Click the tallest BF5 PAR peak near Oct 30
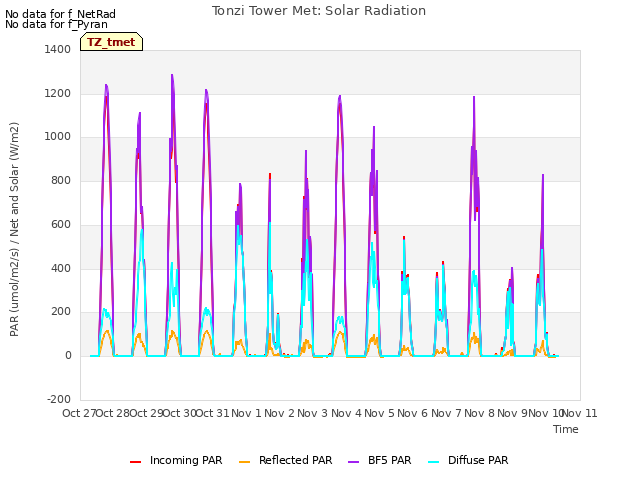 [172, 75]
